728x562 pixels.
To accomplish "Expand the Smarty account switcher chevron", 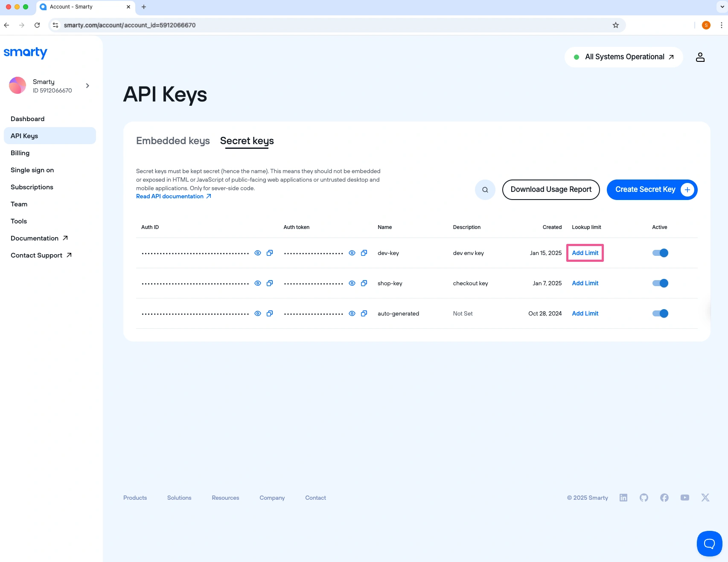I will [x=87, y=86].
